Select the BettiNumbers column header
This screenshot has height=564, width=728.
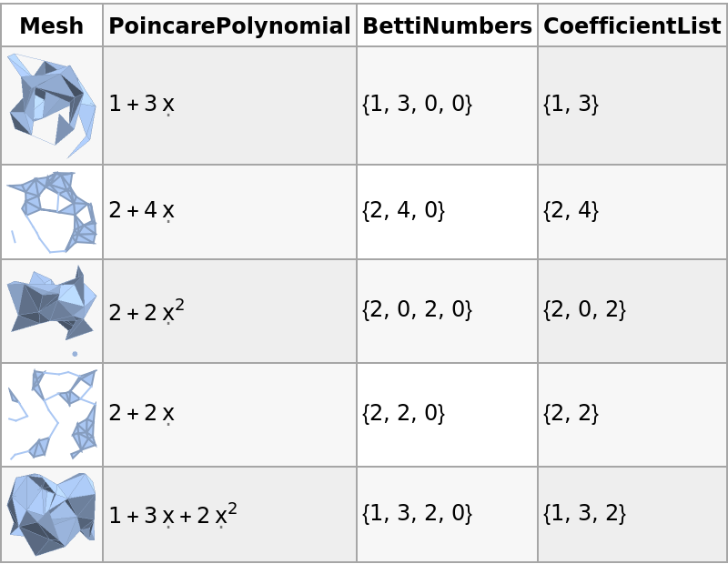pyautogui.click(x=447, y=26)
